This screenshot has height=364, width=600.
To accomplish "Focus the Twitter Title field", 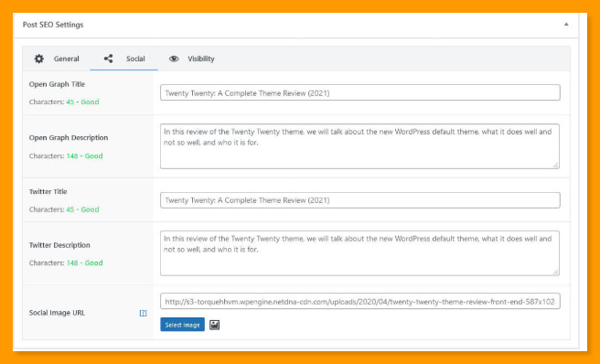I will pos(360,200).
